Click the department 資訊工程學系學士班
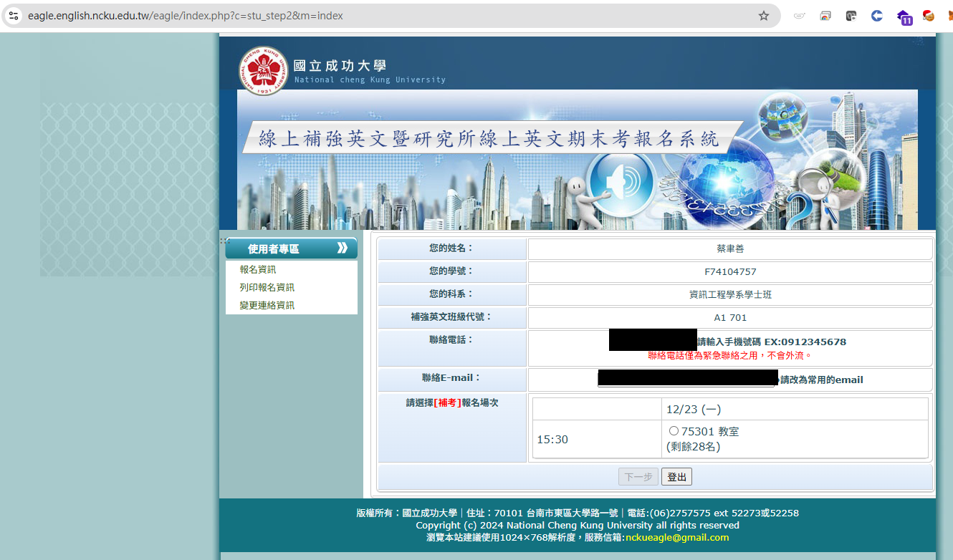 point(730,294)
